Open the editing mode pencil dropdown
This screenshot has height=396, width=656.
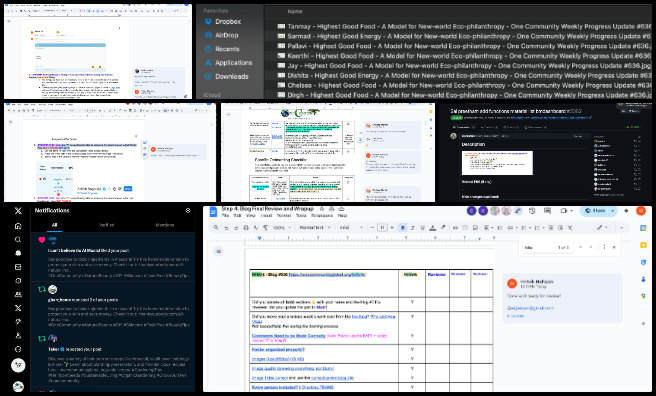coord(602,227)
